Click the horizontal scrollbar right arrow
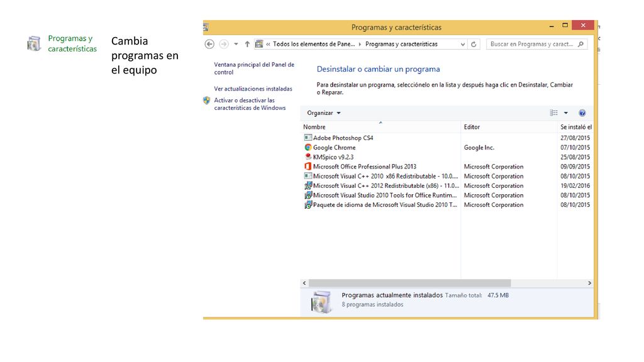 [x=589, y=283]
